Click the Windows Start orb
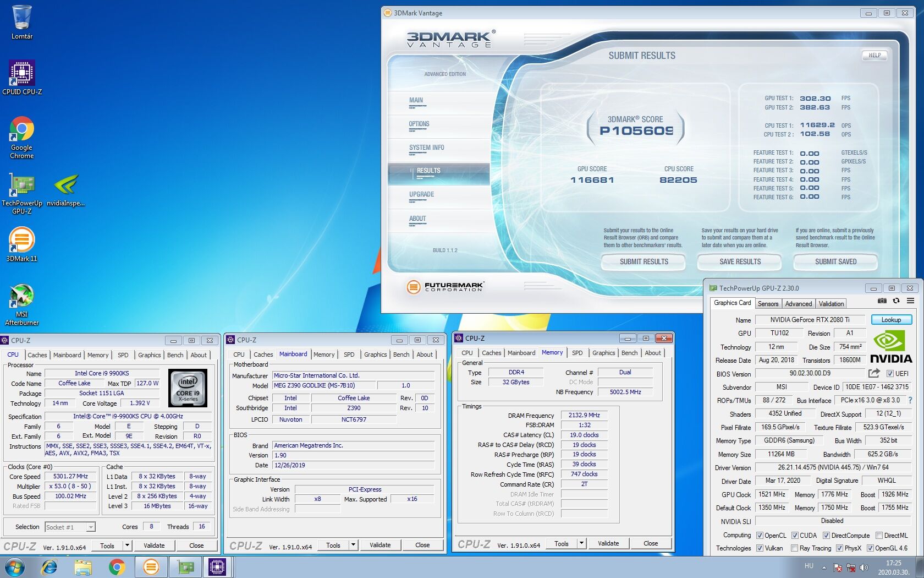The height and width of the screenshot is (578, 924). coord(15,567)
